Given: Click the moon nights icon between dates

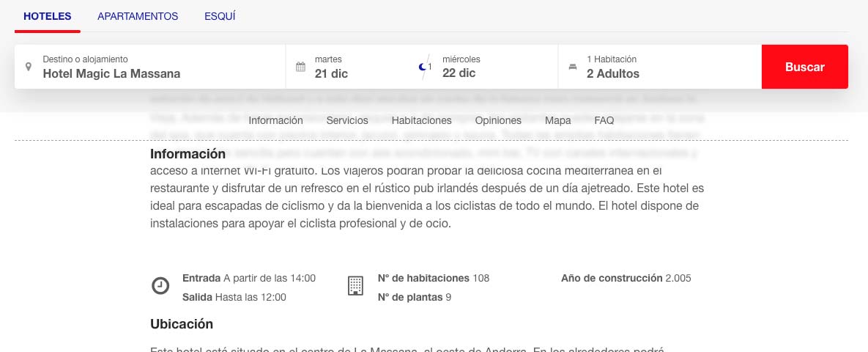Looking at the screenshot, I should click(x=423, y=67).
